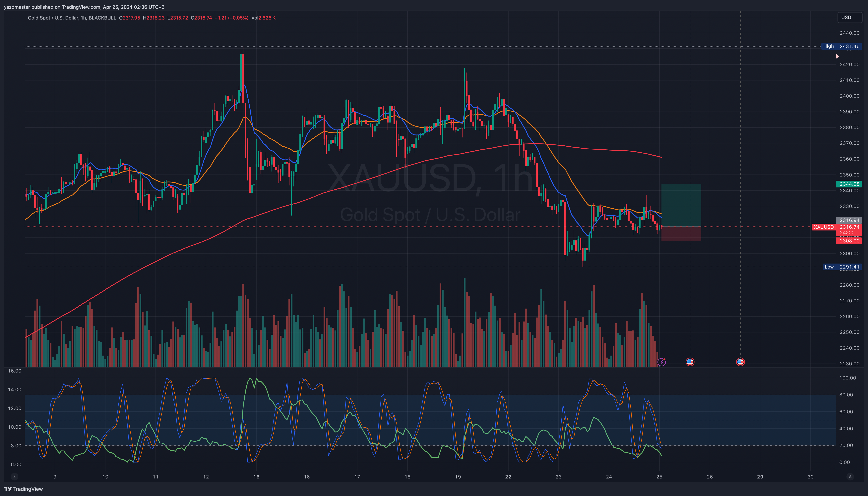This screenshot has height=496, width=868.
Task: Click the high value H2318.23
Action: pyautogui.click(x=154, y=18)
